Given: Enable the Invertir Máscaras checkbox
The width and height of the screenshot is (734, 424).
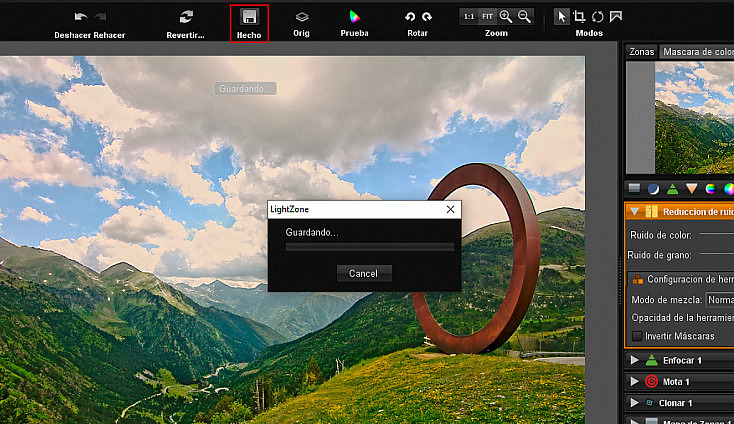Looking at the screenshot, I should pos(637,336).
